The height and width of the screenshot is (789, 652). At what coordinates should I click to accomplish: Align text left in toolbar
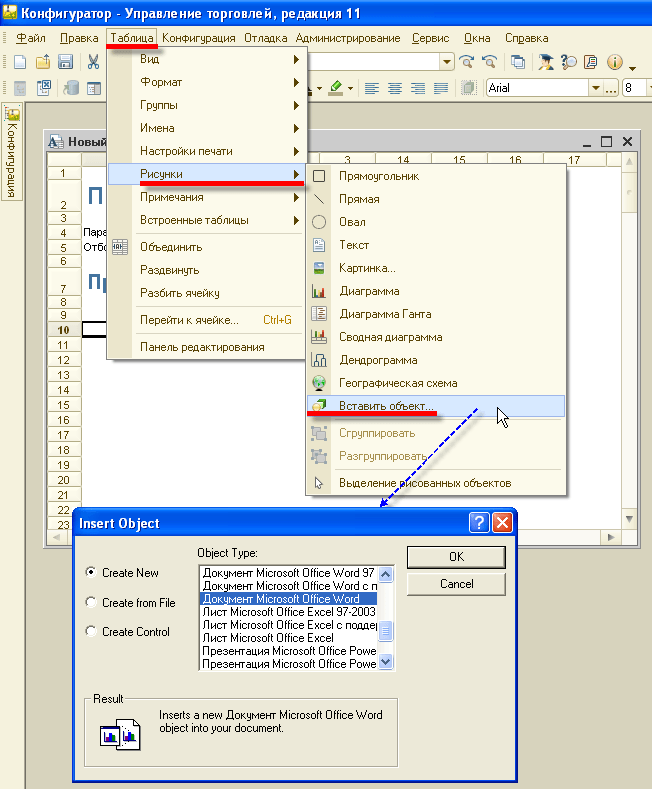click(372, 89)
